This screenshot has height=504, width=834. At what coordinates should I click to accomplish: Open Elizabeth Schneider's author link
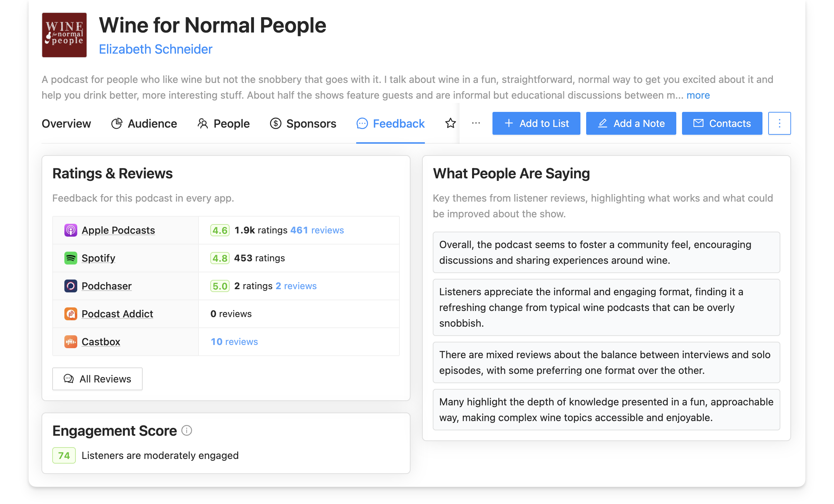point(156,49)
